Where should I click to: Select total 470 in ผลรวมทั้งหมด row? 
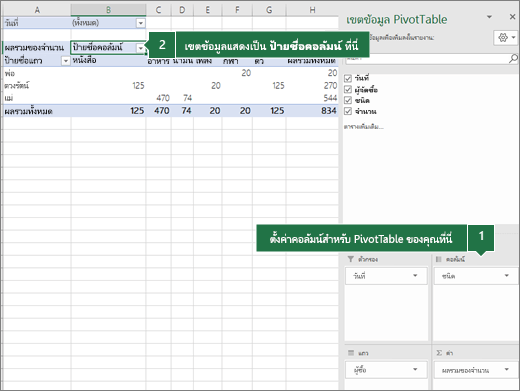pos(158,111)
